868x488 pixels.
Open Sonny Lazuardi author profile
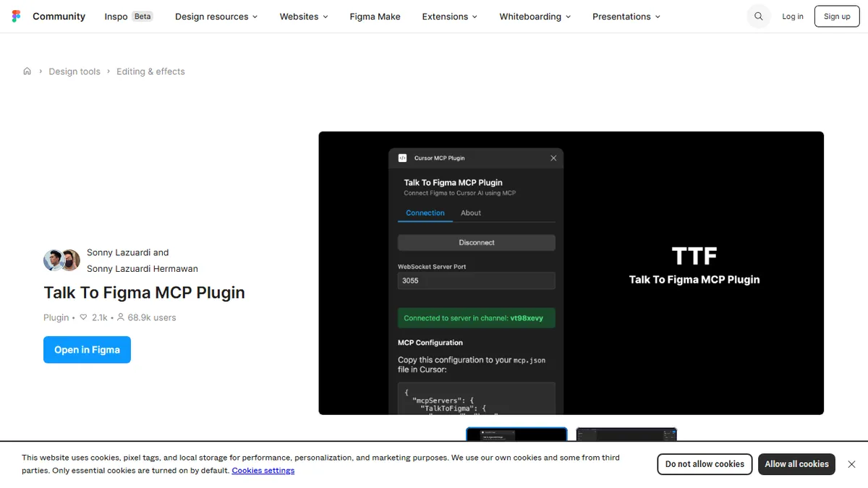click(119, 252)
